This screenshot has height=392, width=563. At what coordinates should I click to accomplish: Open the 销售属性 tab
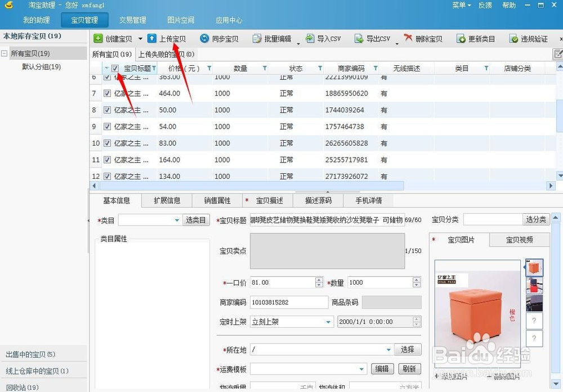216,200
